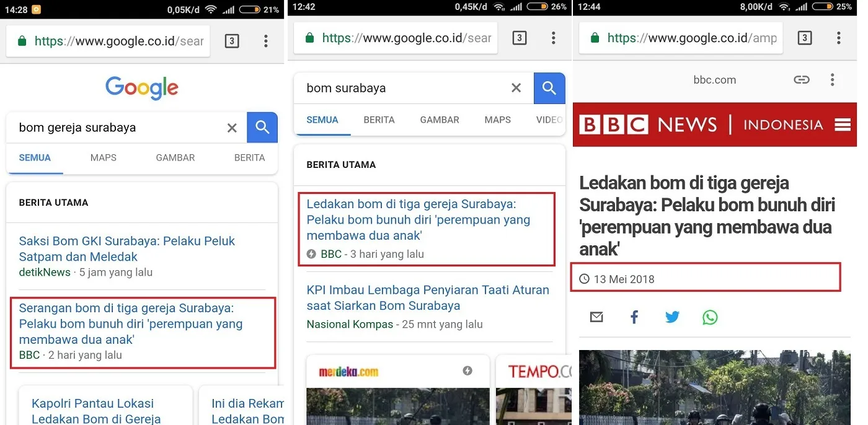
Task: Switch to BERITA tab in left phone
Action: point(250,157)
